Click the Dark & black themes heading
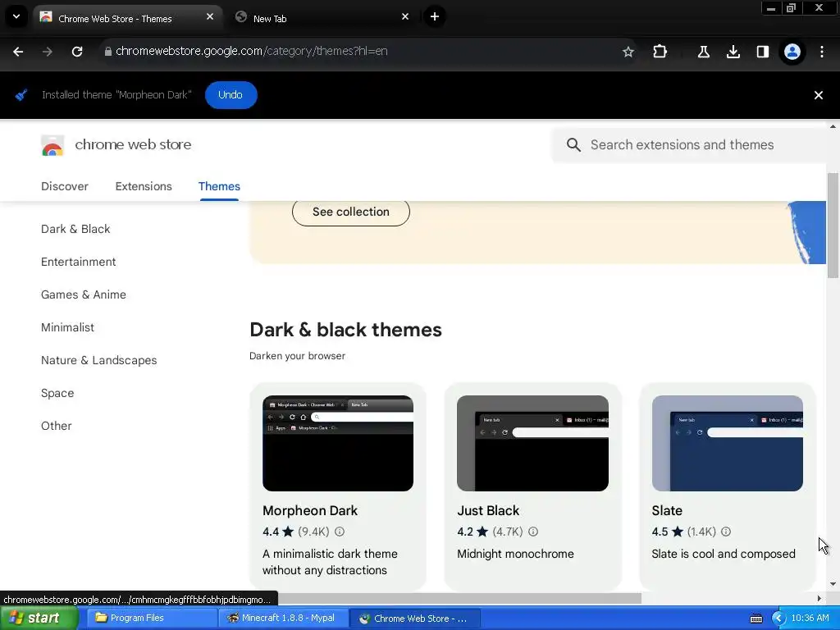840x630 pixels. pos(345,330)
